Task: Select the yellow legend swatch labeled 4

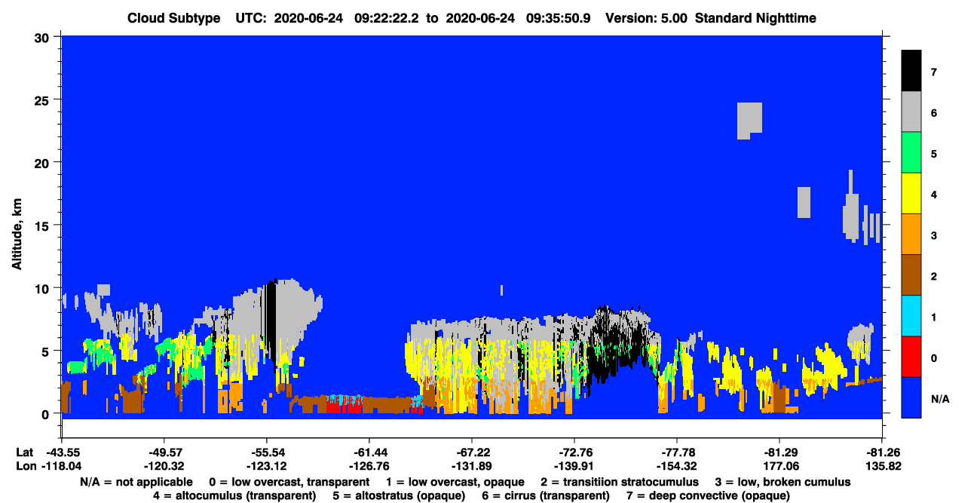Action: pyautogui.click(x=911, y=193)
